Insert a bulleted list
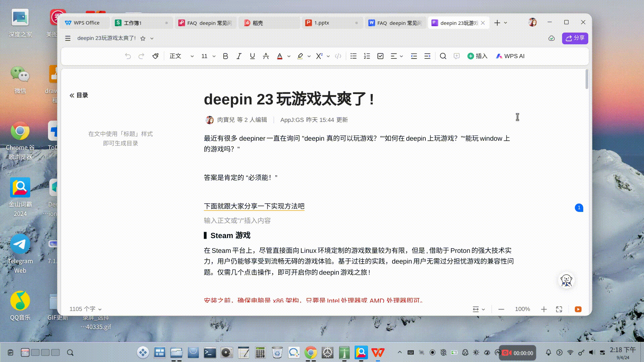 pyautogui.click(x=353, y=56)
